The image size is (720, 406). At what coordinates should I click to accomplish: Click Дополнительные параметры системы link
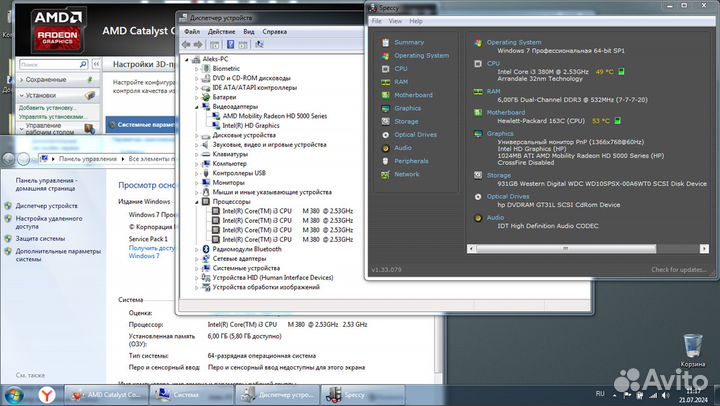(58, 255)
